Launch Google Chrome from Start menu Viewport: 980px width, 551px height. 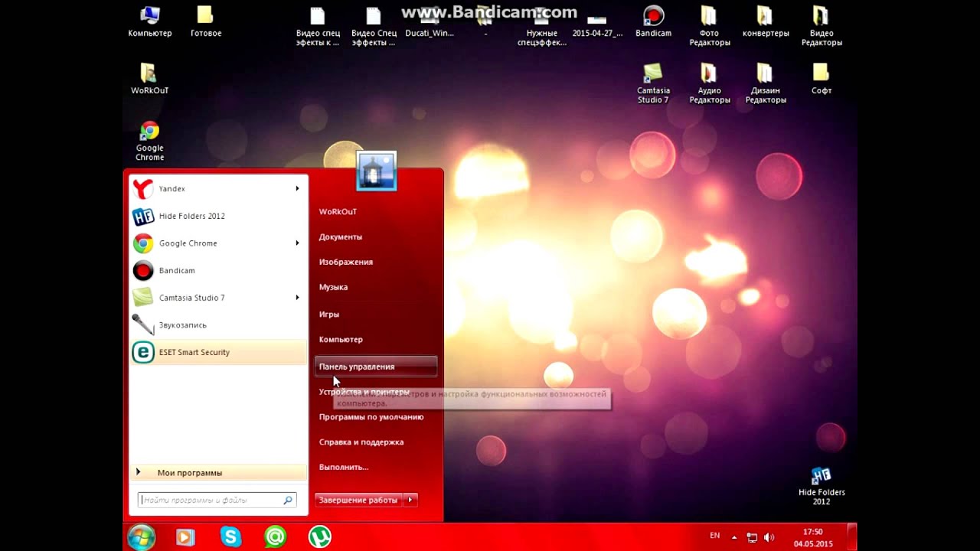[218, 243]
